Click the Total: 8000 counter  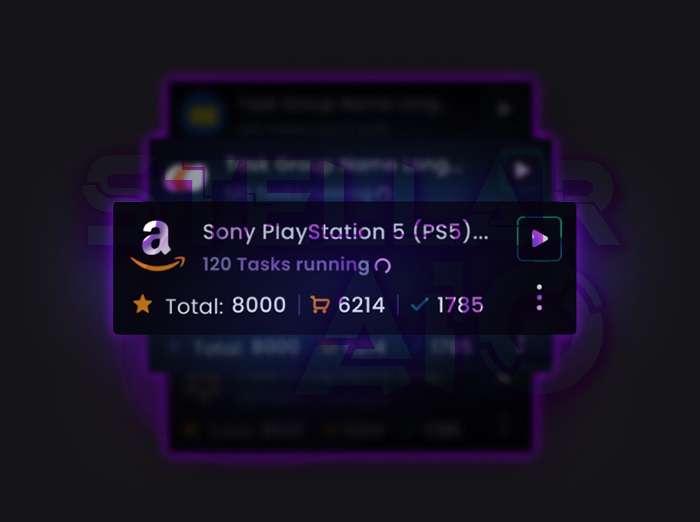[225, 305]
